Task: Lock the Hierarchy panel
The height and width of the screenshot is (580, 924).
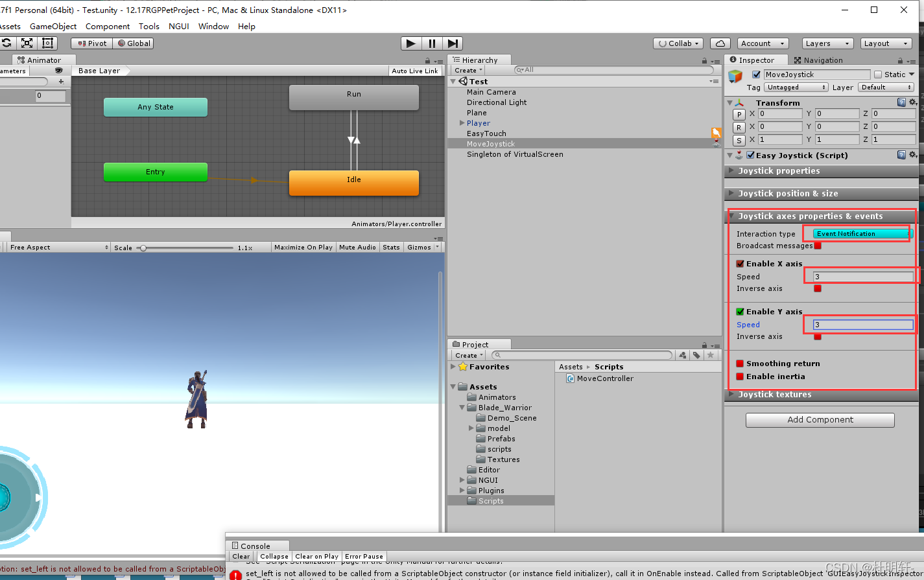Action: [x=705, y=60]
